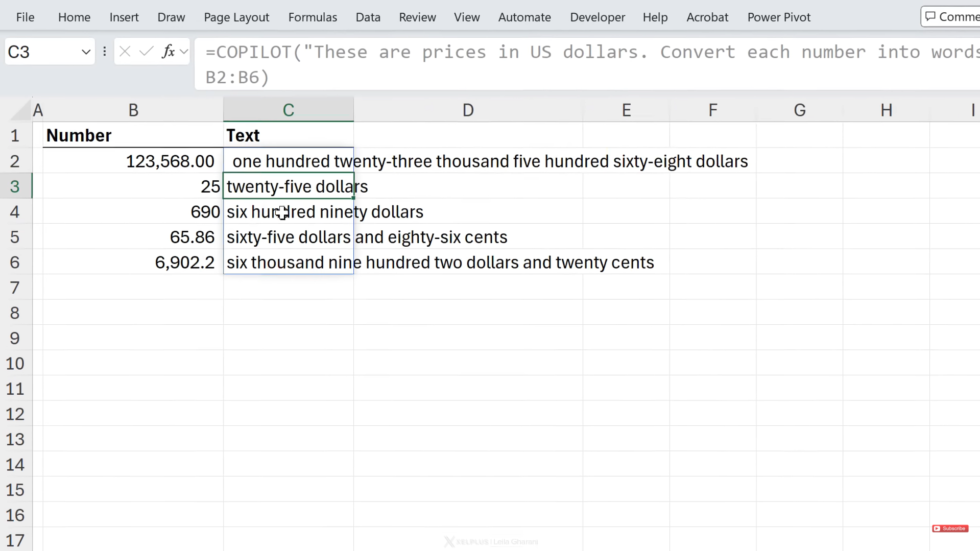Select column F header
This screenshot has height=551, width=980.
click(x=713, y=110)
